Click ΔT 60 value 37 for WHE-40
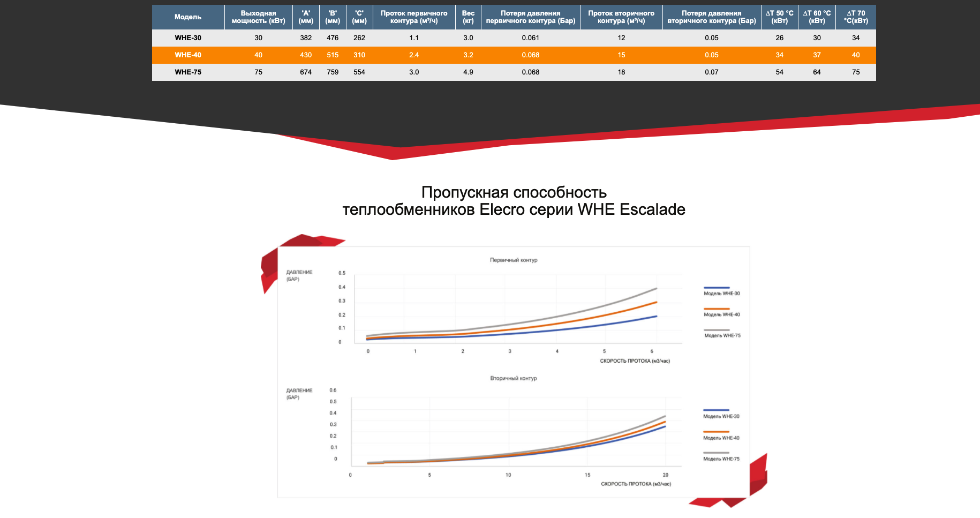Viewport: 980px width, 518px height. [x=817, y=55]
